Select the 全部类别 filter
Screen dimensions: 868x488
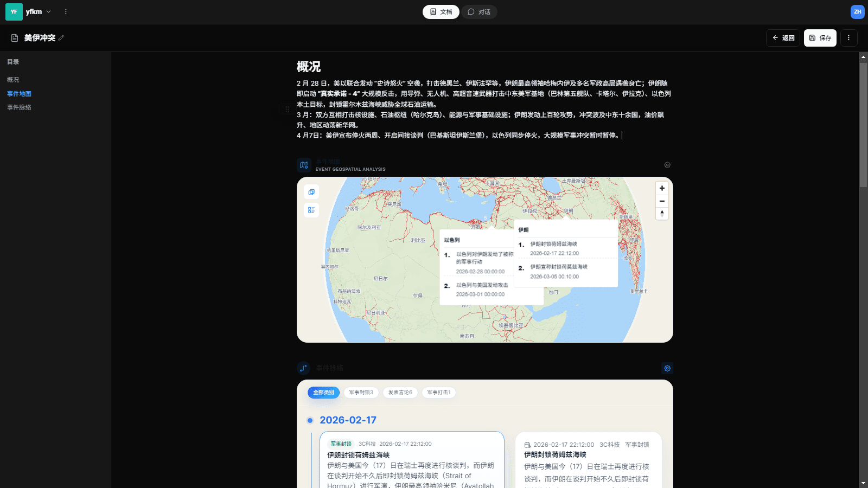click(324, 393)
